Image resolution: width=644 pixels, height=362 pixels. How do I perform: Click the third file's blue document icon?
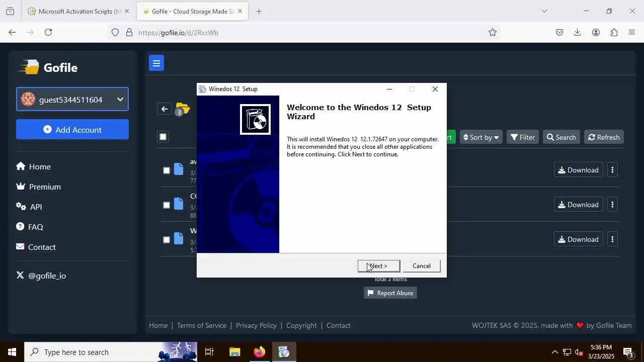click(179, 239)
